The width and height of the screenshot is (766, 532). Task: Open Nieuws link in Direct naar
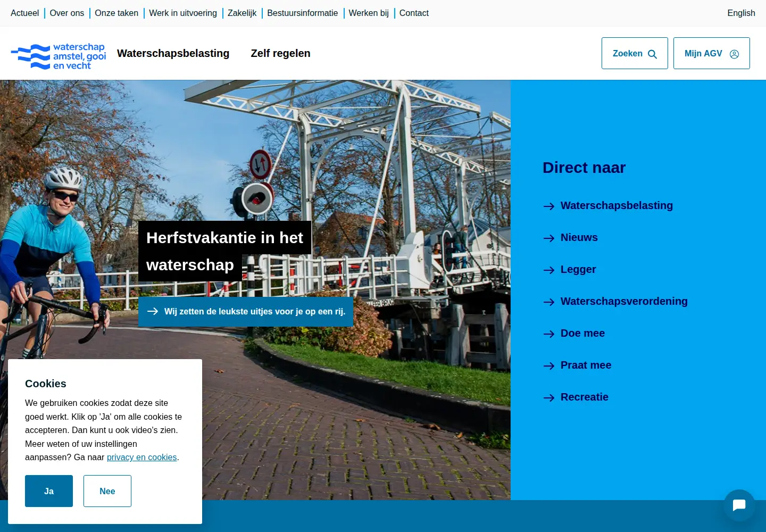pyautogui.click(x=579, y=237)
